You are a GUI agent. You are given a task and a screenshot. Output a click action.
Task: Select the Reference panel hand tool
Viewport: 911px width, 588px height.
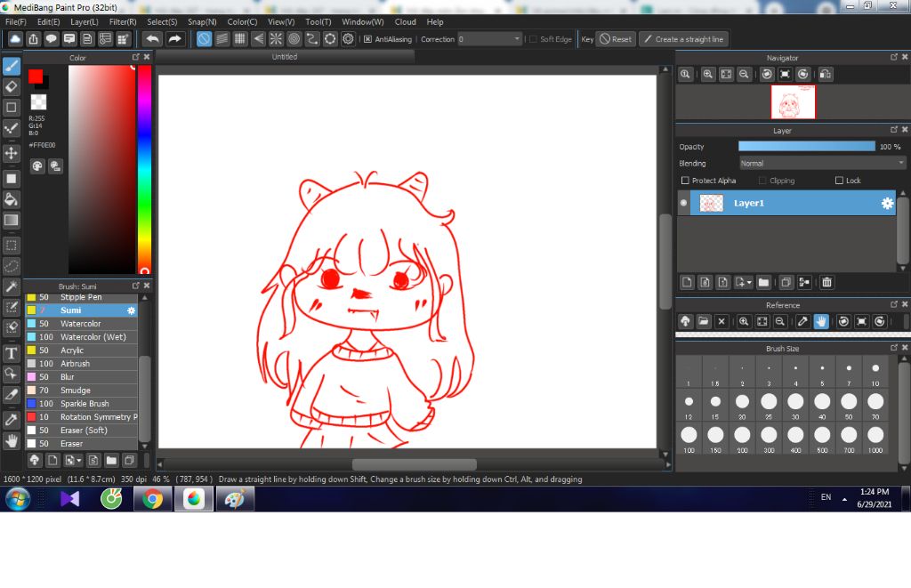[821, 321]
